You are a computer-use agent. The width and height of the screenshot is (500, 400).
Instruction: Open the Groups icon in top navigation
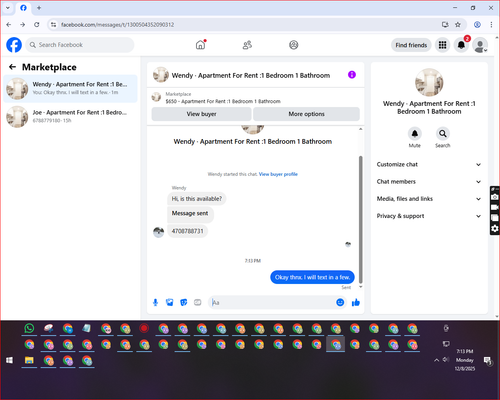(x=294, y=45)
